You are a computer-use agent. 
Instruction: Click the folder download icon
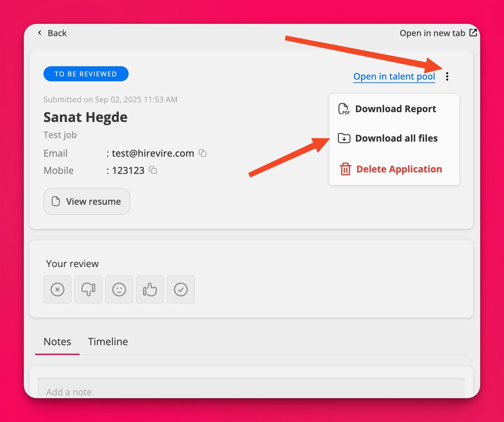(x=344, y=138)
